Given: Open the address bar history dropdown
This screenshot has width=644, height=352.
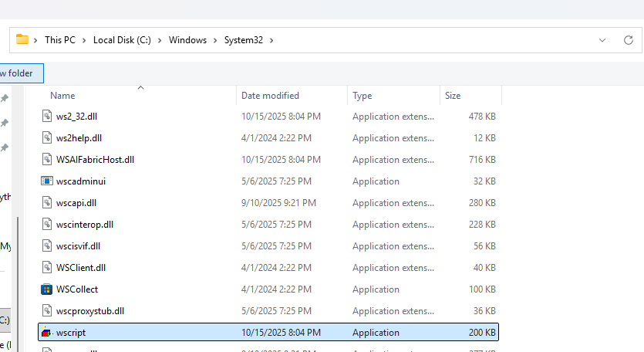Looking at the screenshot, I should (602, 39).
